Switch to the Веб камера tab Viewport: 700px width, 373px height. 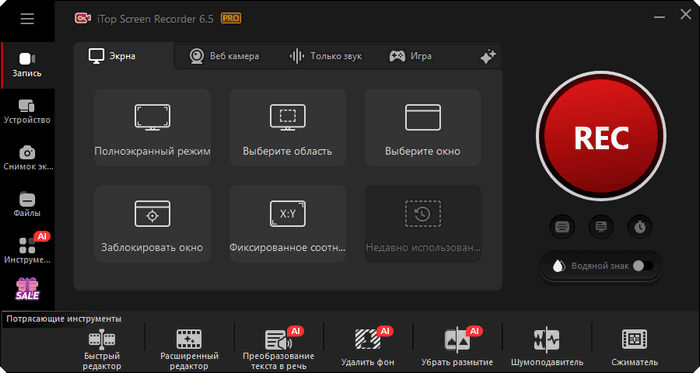coord(224,56)
